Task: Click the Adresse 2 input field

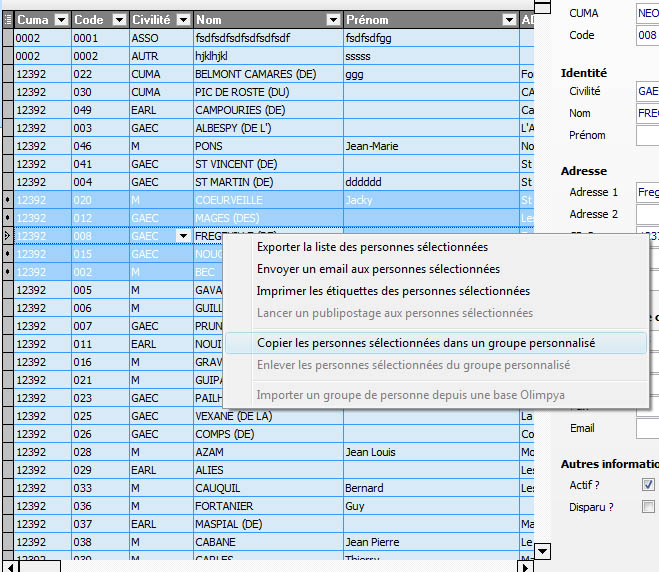Action: click(x=648, y=214)
